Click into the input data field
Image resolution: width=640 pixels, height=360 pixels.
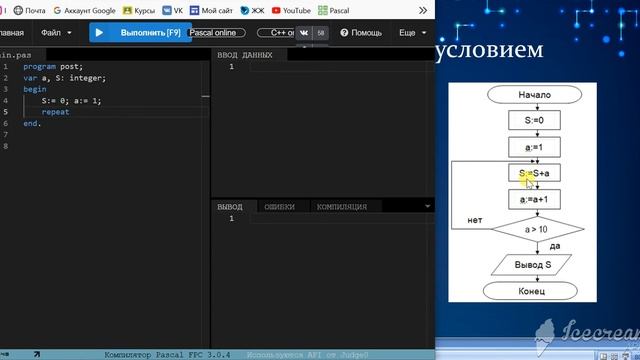pyautogui.click(x=342, y=67)
